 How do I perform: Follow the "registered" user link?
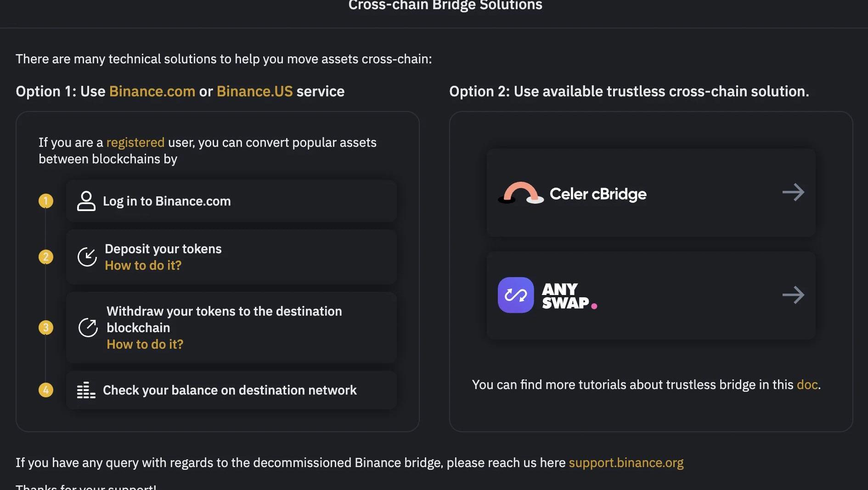tap(135, 143)
